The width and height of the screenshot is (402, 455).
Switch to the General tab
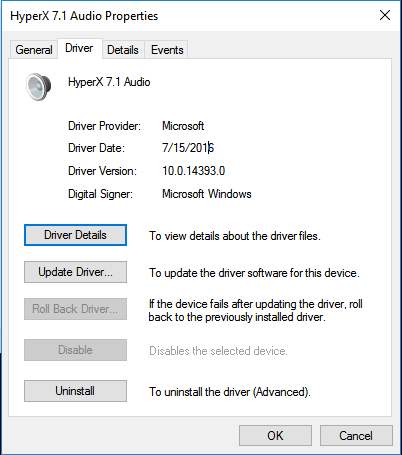click(x=34, y=50)
